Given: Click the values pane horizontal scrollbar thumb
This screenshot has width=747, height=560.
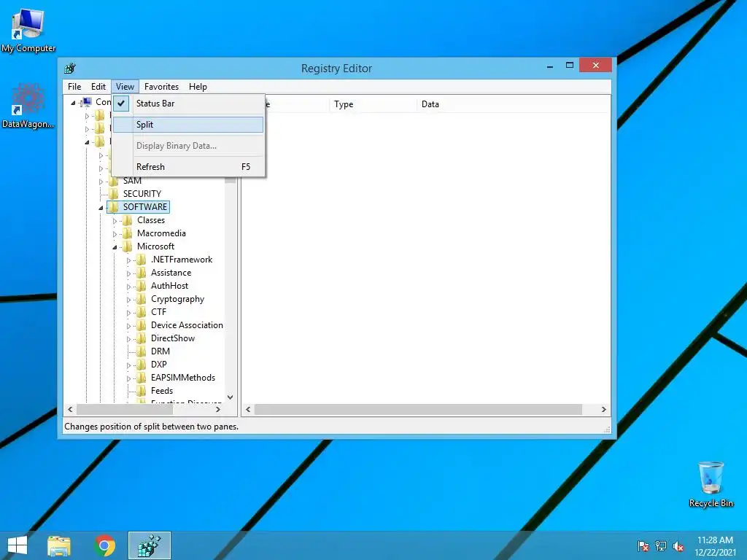Looking at the screenshot, I should pyautogui.click(x=418, y=410).
